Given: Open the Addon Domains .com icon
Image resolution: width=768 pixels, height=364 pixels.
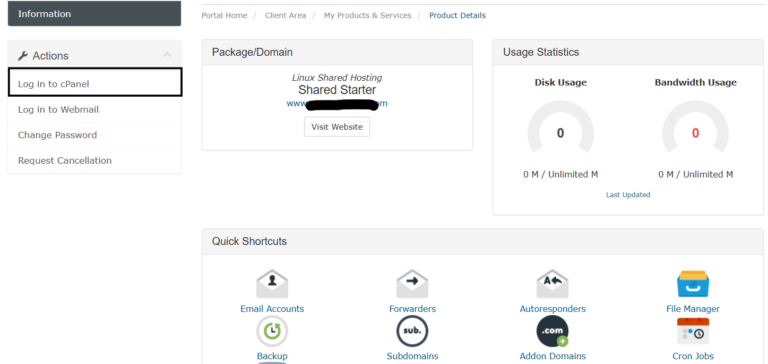Looking at the screenshot, I should pos(552,331).
